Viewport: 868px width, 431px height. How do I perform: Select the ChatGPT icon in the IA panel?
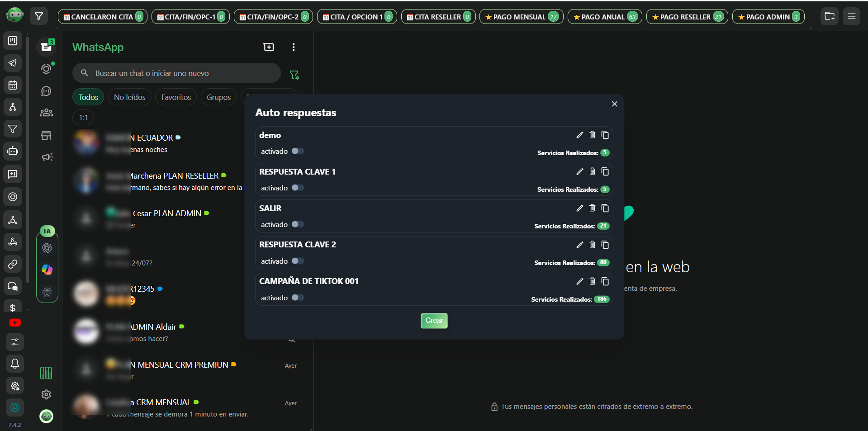coord(47,248)
